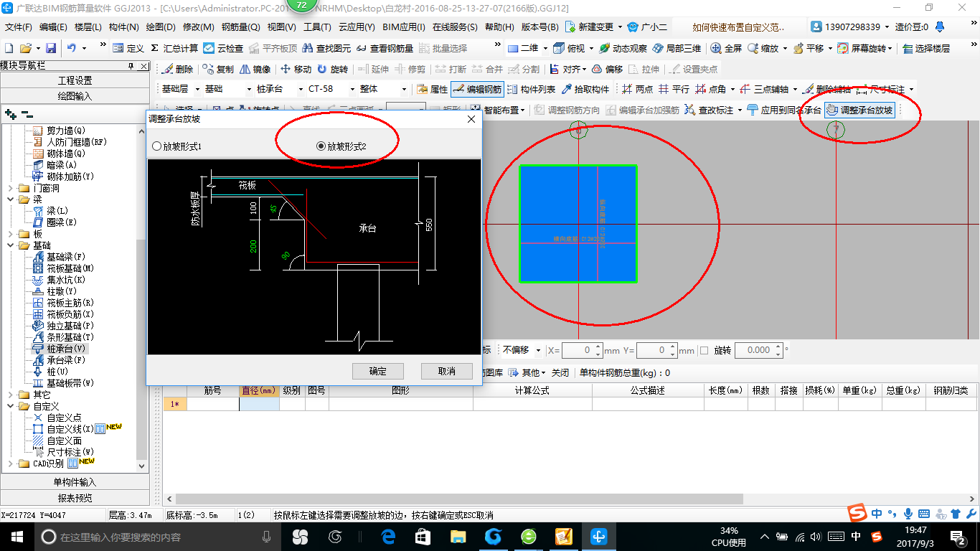The image size is (980, 551).
Task: Collapse 基础 tree folder
Action: pyautogui.click(x=9, y=245)
